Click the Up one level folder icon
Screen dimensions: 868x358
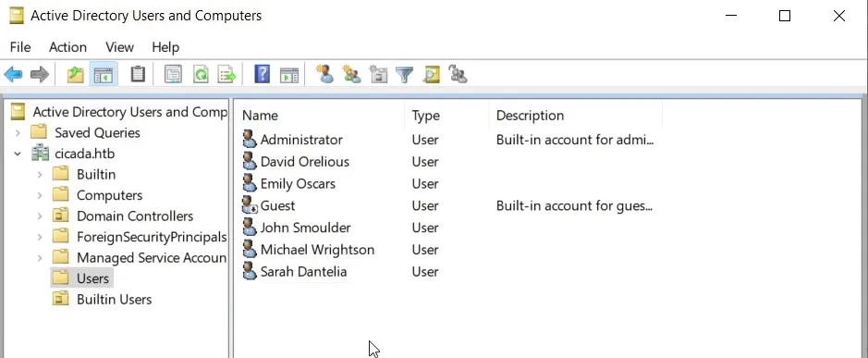point(75,74)
